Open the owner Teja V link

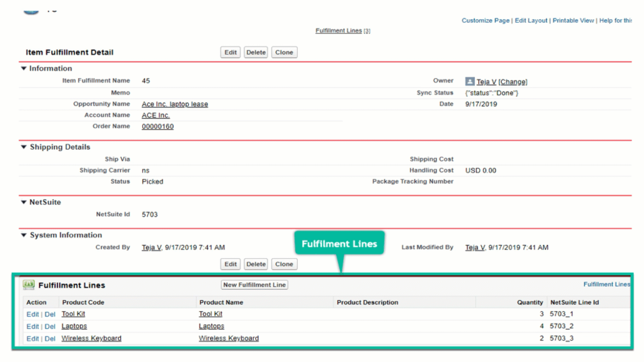486,82
